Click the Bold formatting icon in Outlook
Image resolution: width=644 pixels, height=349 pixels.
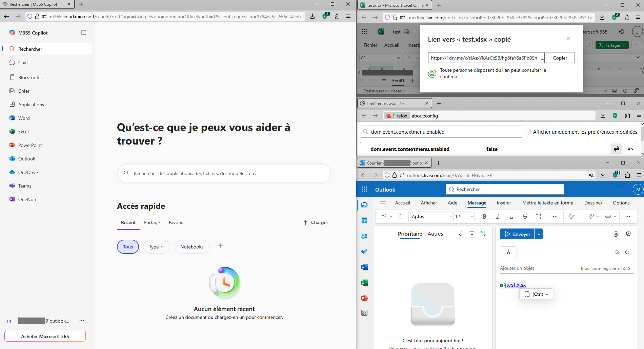[484, 217]
